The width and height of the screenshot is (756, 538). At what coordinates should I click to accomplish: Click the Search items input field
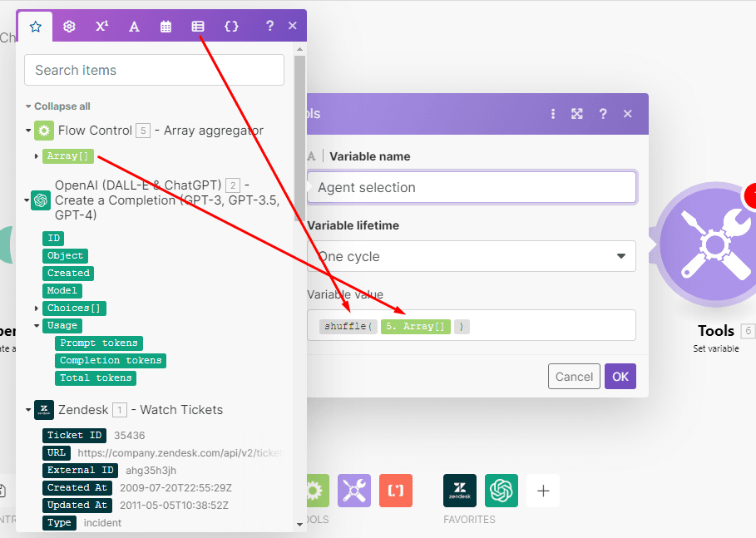tap(154, 70)
